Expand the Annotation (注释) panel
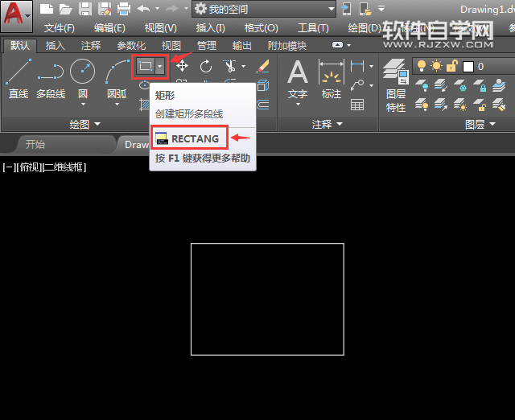515x420 pixels. pos(328,124)
